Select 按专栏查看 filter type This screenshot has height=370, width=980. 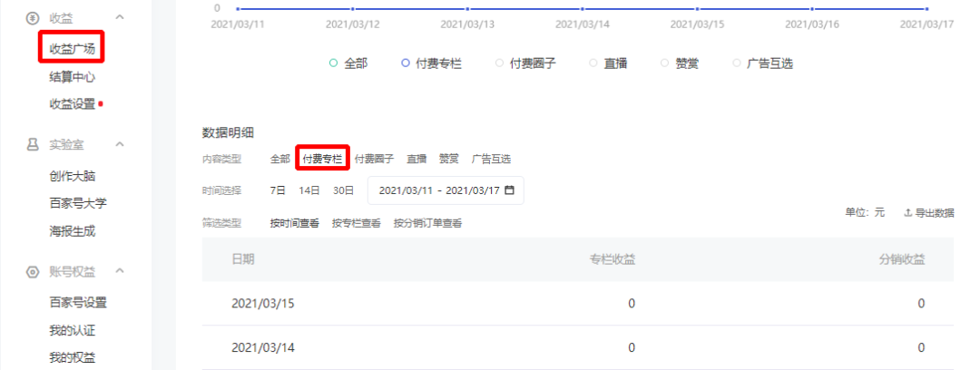(x=357, y=223)
